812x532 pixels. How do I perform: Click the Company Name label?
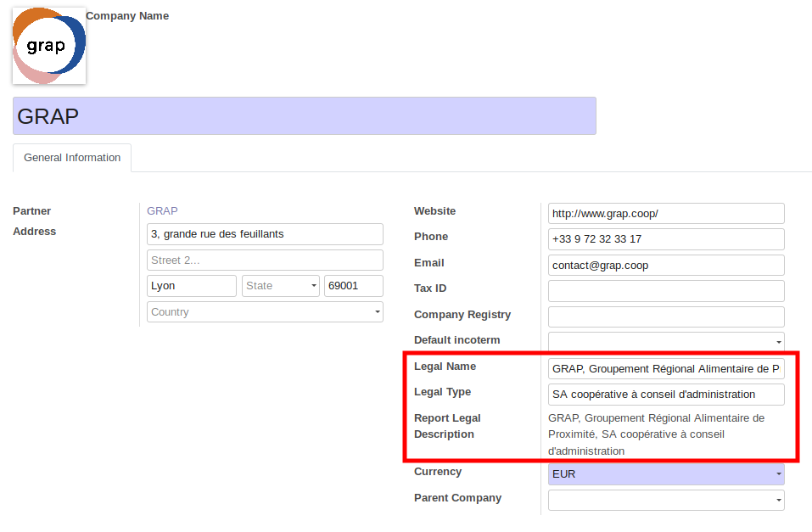pos(127,16)
